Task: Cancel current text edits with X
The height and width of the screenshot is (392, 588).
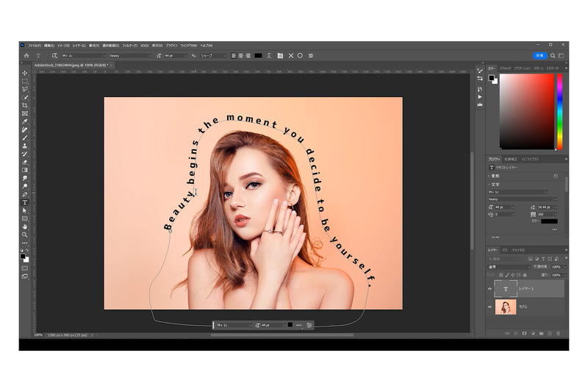Action: (x=290, y=55)
